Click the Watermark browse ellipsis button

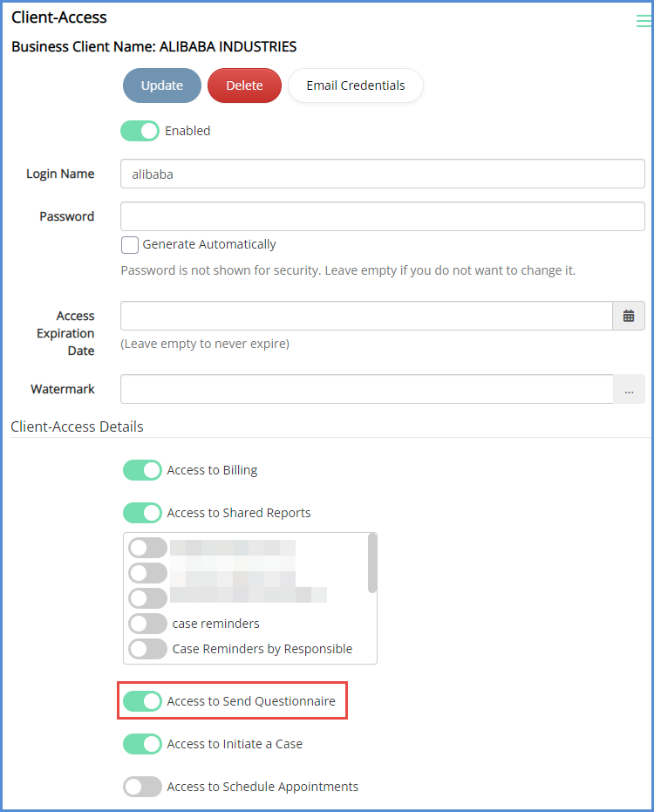click(x=629, y=389)
